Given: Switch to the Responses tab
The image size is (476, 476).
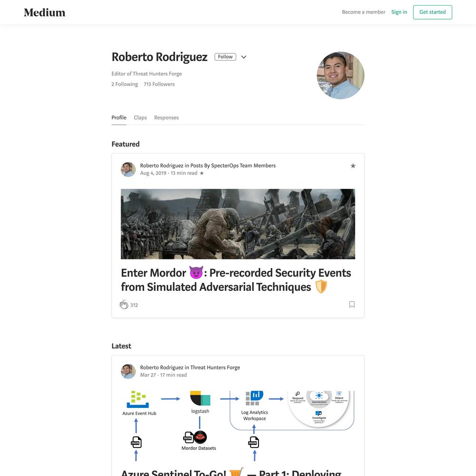Looking at the screenshot, I should tap(166, 118).
